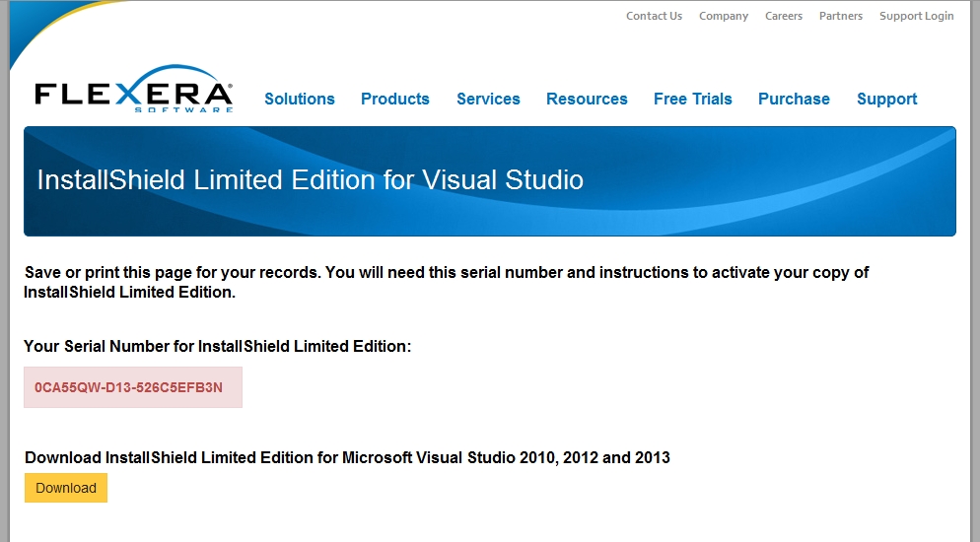Open the Resources menu

click(x=587, y=99)
